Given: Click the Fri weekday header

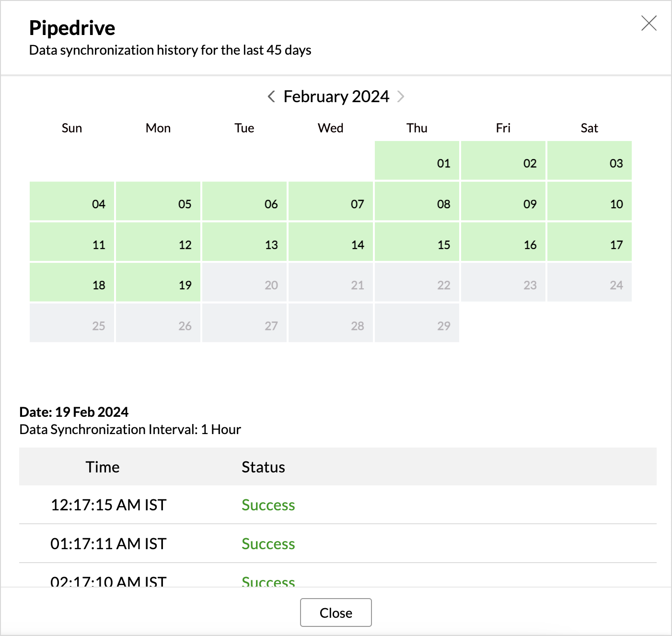Looking at the screenshot, I should 503,128.
